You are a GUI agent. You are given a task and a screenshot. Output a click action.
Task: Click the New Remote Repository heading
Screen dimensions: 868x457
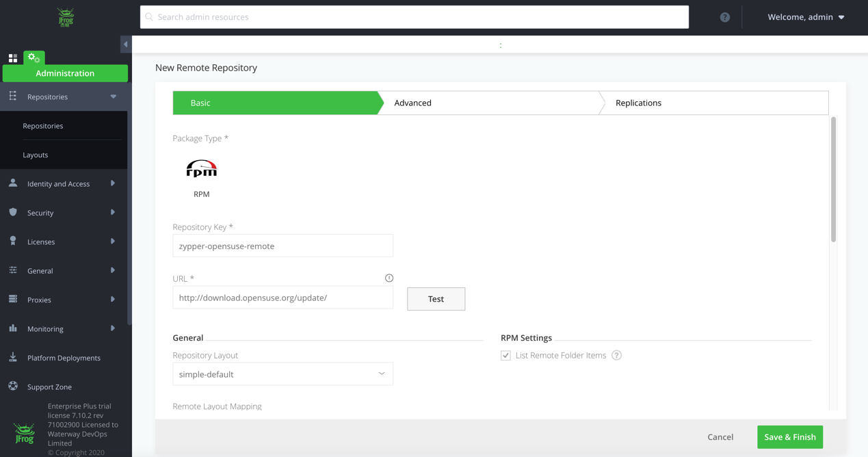click(x=206, y=68)
